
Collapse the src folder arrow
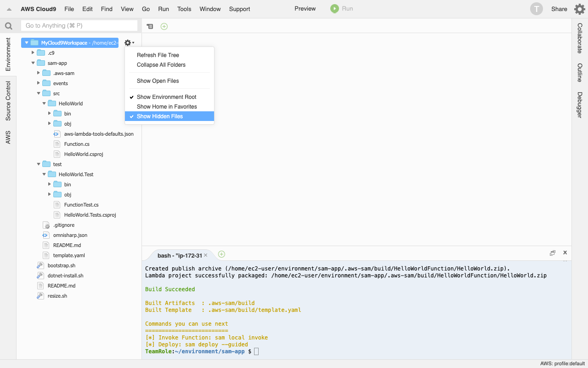pyautogui.click(x=39, y=93)
